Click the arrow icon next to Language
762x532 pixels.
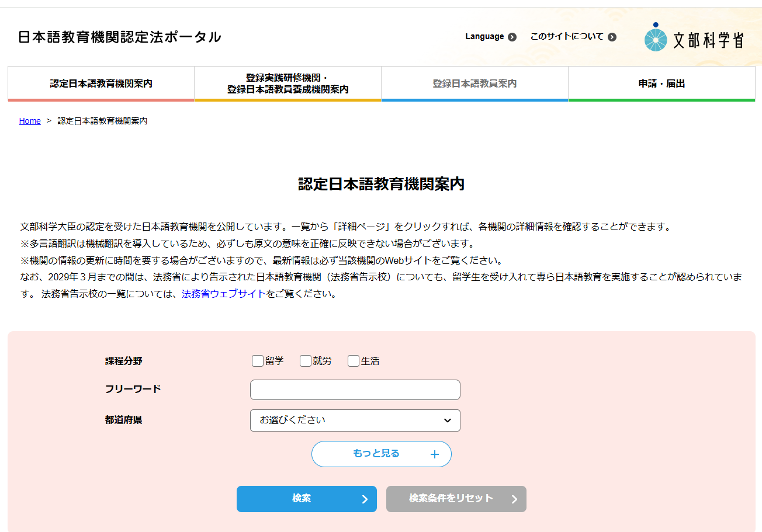pyautogui.click(x=512, y=37)
